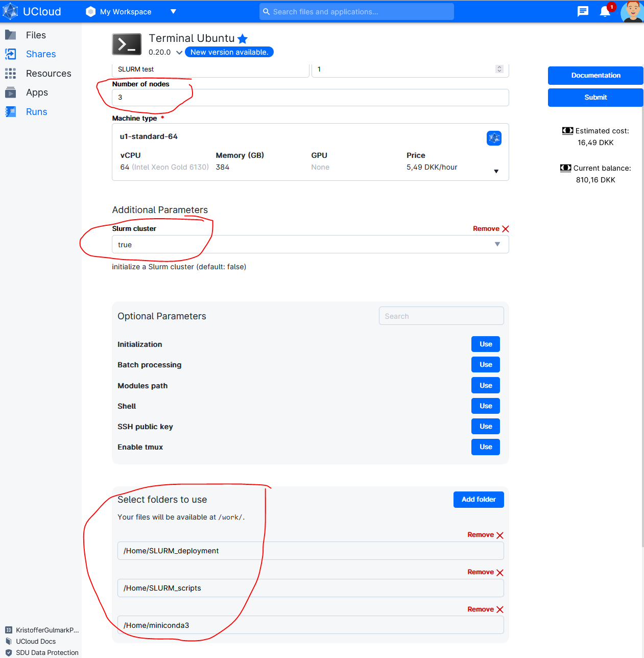The image size is (644, 658).
Task: Remove the /Home/miniconda3 folder
Action: click(x=485, y=609)
